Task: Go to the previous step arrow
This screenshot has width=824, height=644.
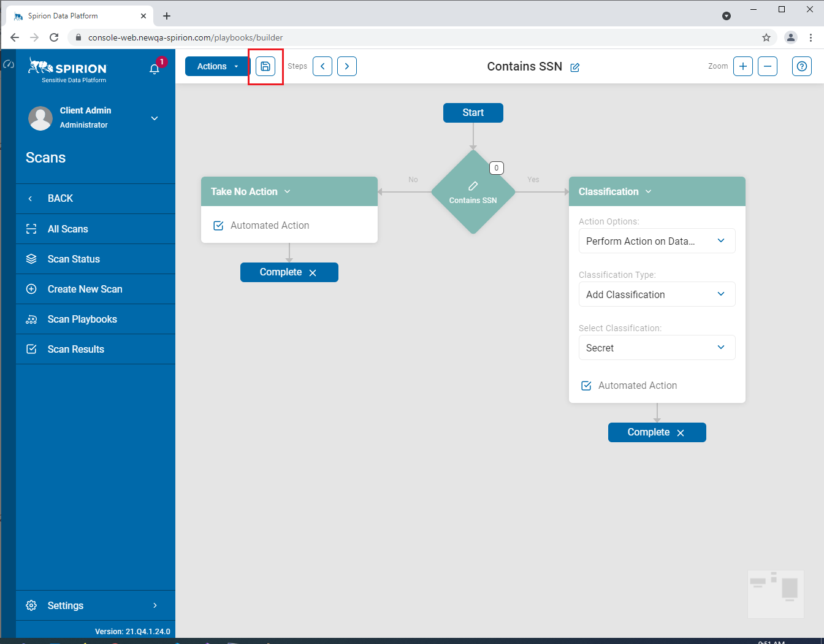Action: point(322,66)
